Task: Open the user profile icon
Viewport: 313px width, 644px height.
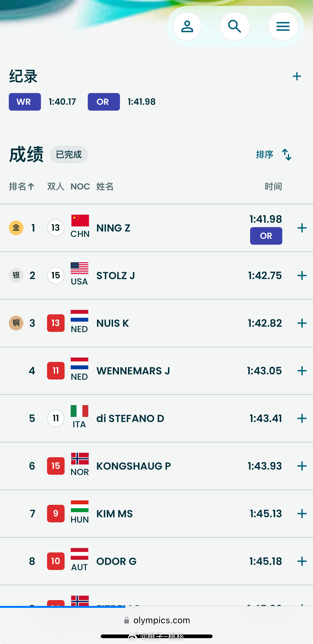Action: (187, 27)
